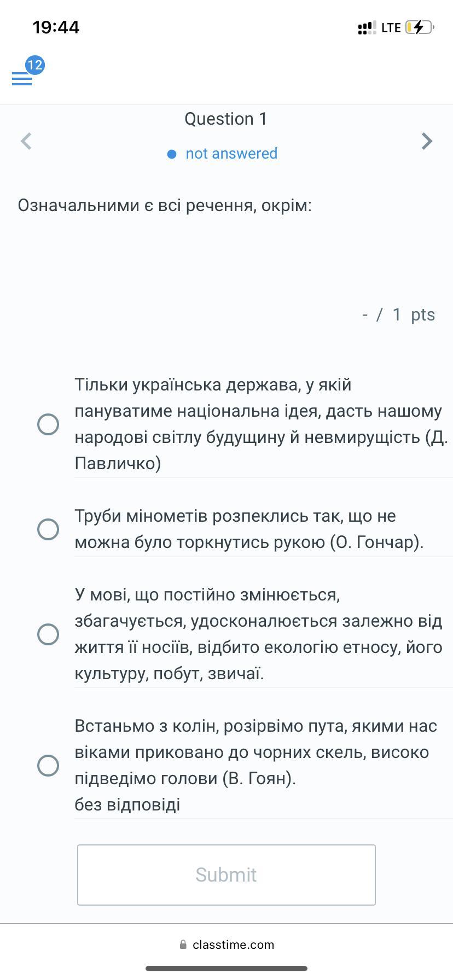Select the answer quoting Д. Павличко
This screenshot has width=453, height=980.
pos(48,424)
